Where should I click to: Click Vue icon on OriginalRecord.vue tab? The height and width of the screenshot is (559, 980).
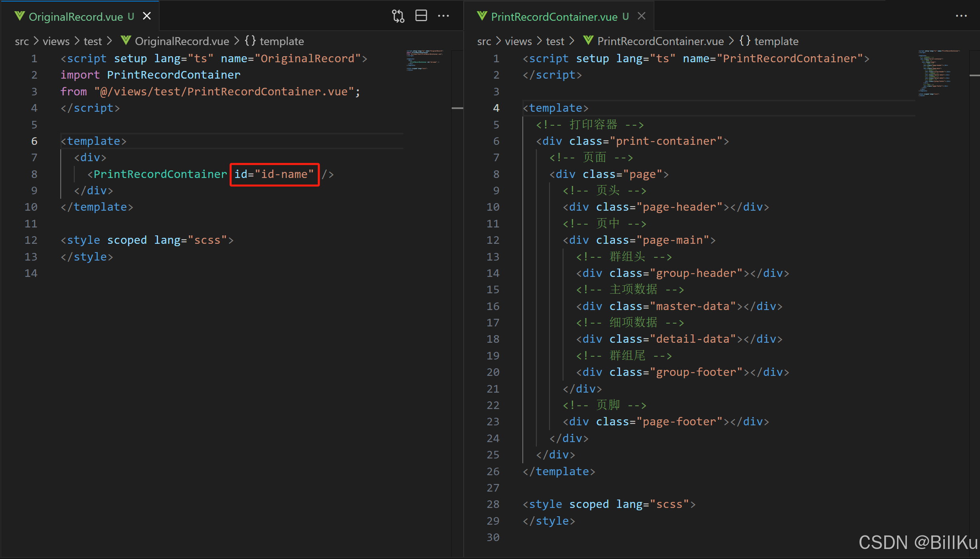[x=20, y=16]
